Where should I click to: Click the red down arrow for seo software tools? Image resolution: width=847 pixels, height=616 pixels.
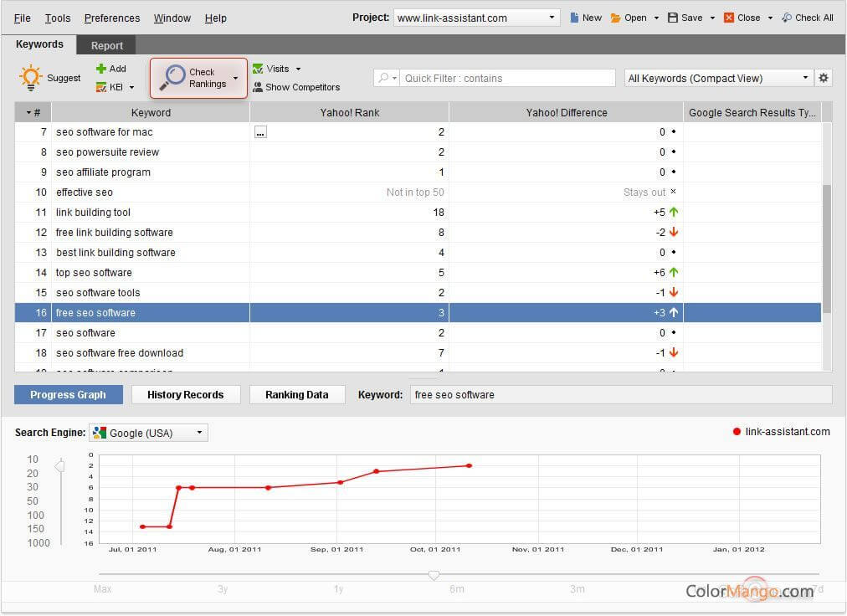(x=674, y=292)
